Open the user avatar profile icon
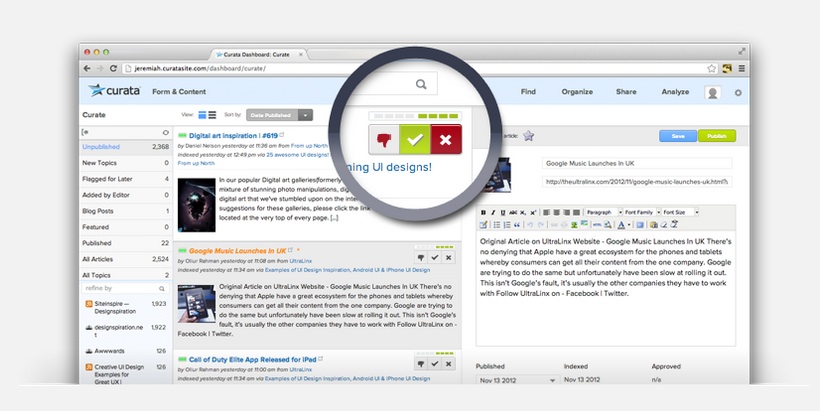The width and height of the screenshot is (820, 411). click(712, 93)
